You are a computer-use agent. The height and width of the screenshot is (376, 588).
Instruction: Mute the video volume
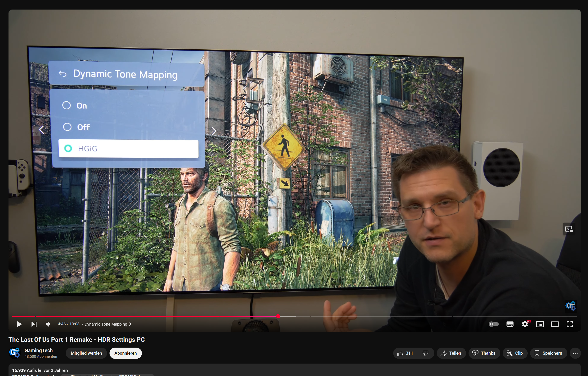(48, 324)
